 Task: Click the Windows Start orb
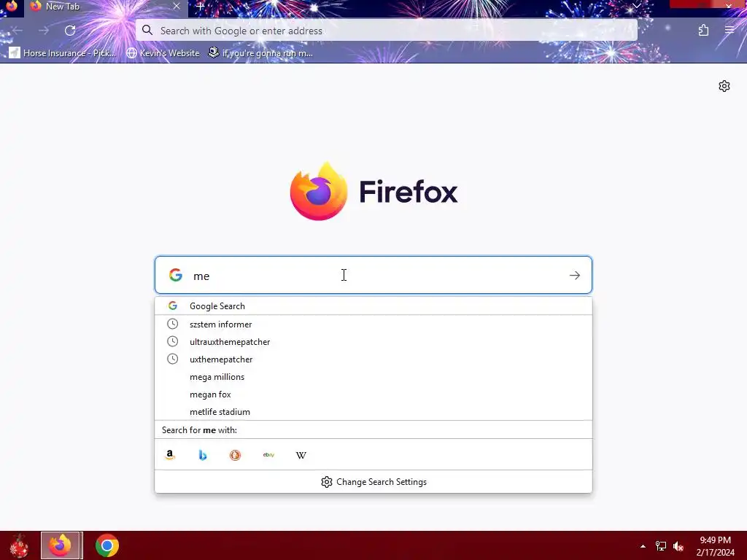(19, 545)
